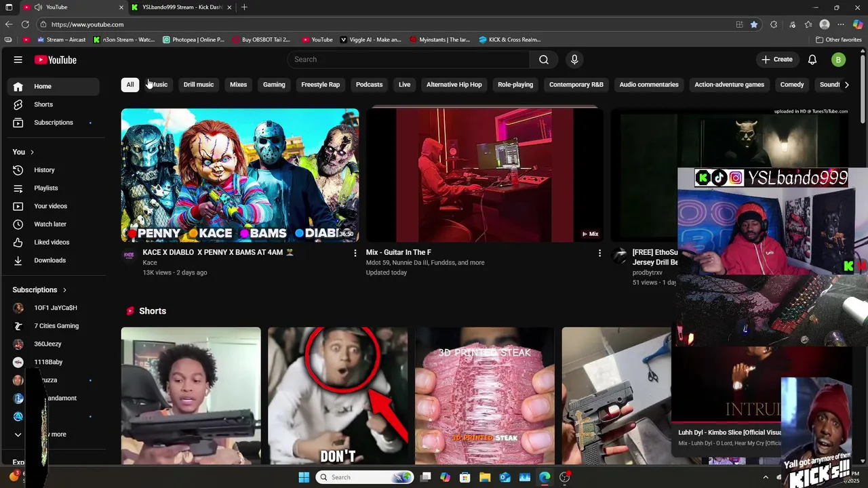Open the 1118Baby subscription
868x488 pixels.
(x=53, y=362)
